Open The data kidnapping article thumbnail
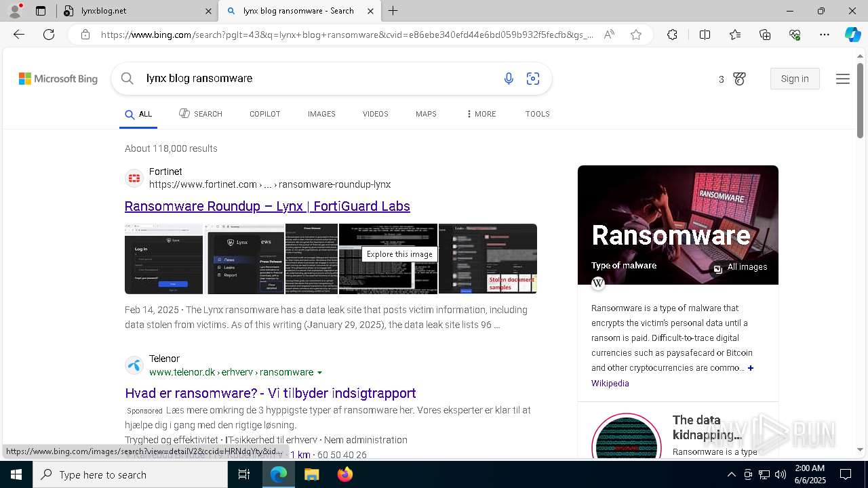Image resolution: width=868 pixels, height=488 pixels. pyautogui.click(x=626, y=436)
